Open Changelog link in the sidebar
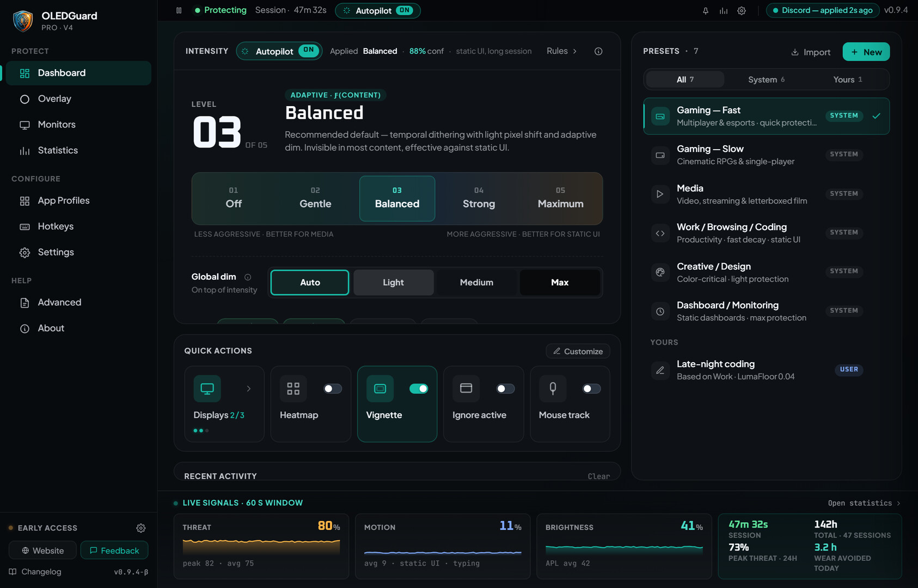The image size is (918, 588). [x=35, y=572]
